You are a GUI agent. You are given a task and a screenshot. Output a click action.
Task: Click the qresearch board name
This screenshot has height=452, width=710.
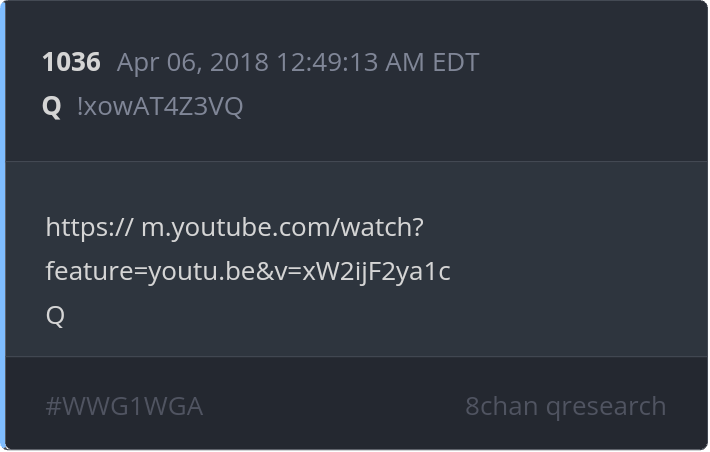[606, 407]
